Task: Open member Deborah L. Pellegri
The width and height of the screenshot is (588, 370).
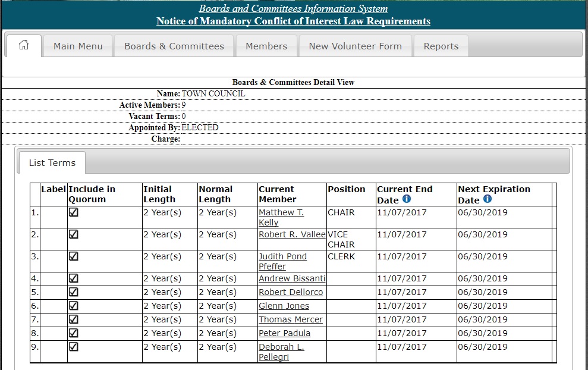Action: pyautogui.click(x=281, y=352)
